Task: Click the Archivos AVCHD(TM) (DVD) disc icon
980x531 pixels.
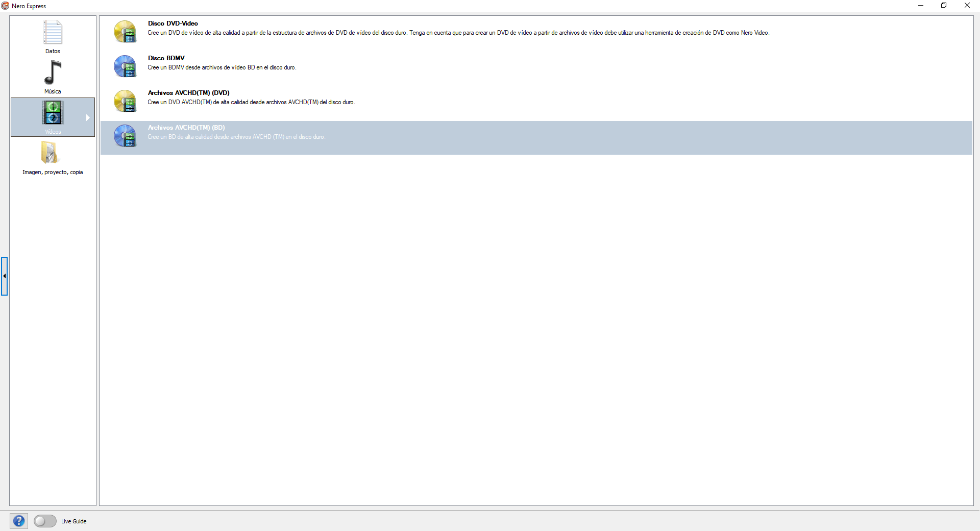Action: (x=126, y=101)
